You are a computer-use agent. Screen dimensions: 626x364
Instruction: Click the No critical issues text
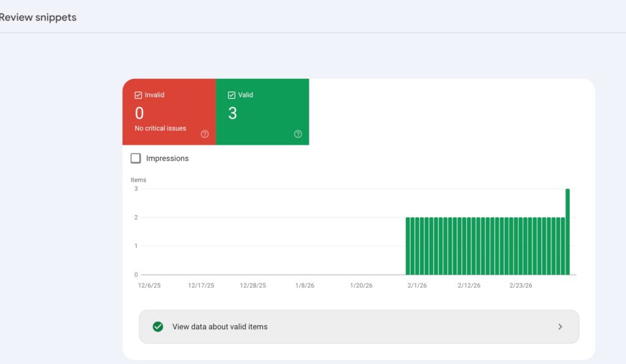pyautogui.click(x=160, y=128)
